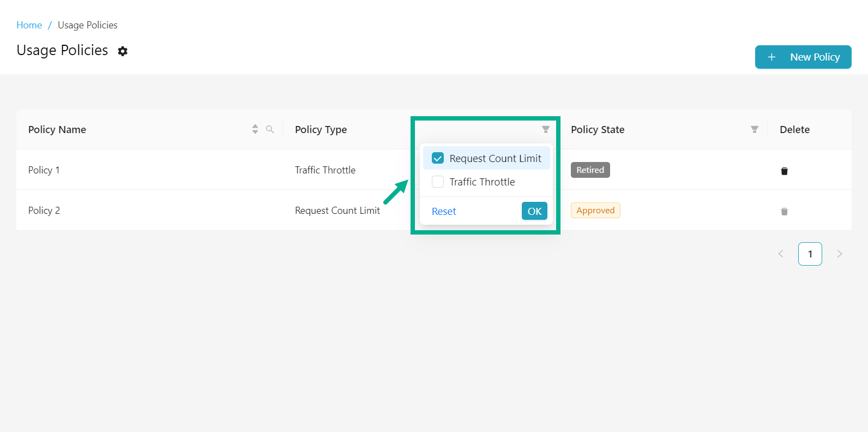Click the Approved status badge
Image resolution: width=868 pixels, height=432 pixels.
point(595,211)
